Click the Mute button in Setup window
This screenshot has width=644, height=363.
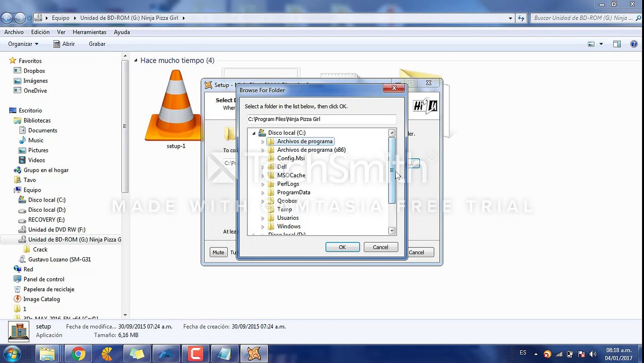coord(218,252)
